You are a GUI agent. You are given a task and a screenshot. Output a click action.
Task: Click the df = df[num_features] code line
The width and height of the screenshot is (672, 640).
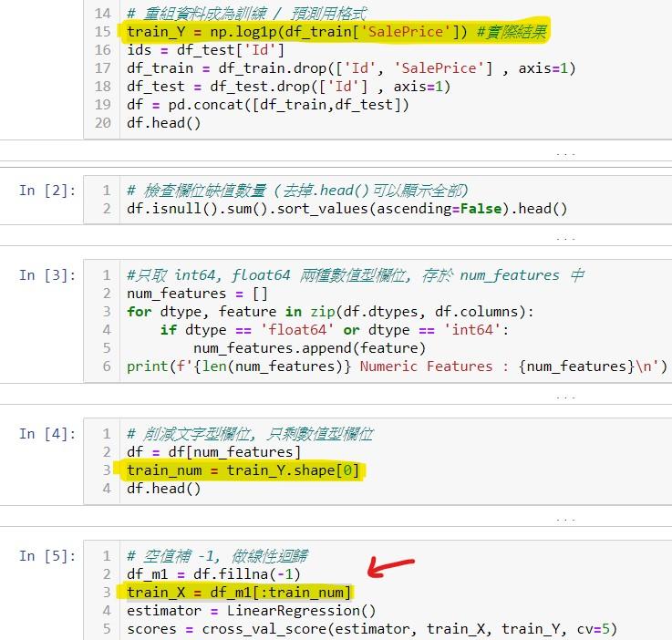pyautogui.click(x=214, y=452)
